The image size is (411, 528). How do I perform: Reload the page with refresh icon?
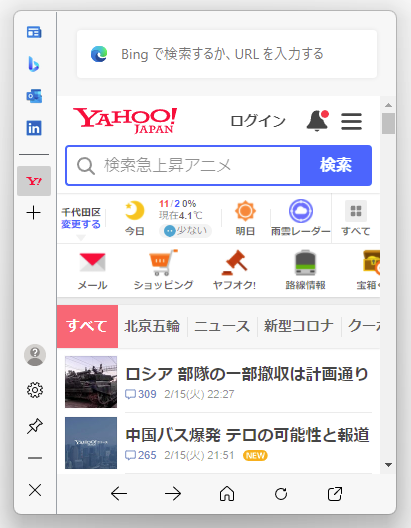point(281,494)
